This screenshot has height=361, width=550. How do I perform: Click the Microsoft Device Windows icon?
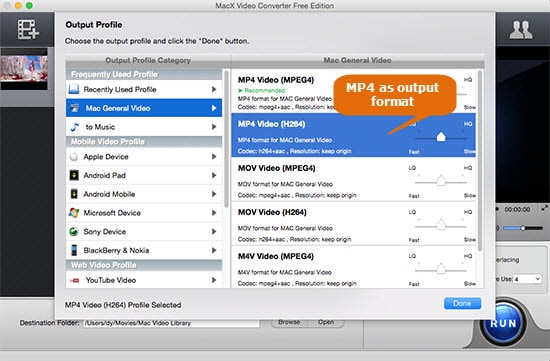[74, 213]
